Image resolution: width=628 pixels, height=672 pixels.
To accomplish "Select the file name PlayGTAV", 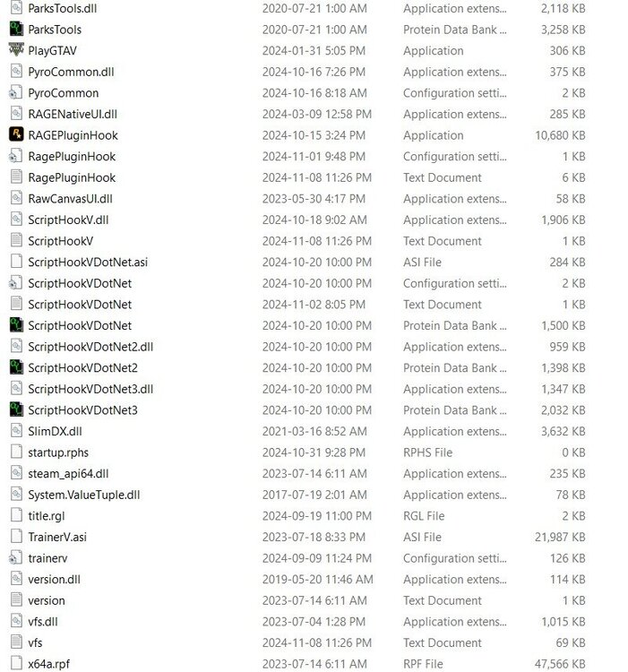I will [52, 50].
